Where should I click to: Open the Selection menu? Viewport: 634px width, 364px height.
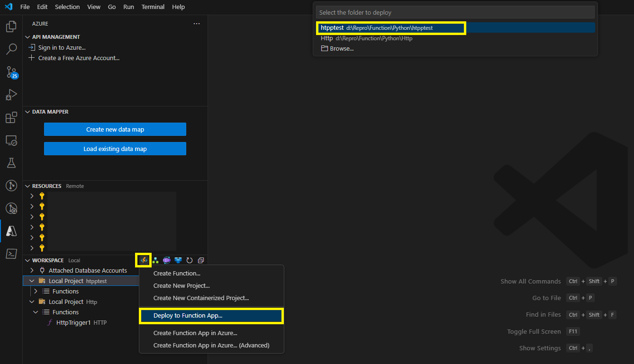pos(67,7)
